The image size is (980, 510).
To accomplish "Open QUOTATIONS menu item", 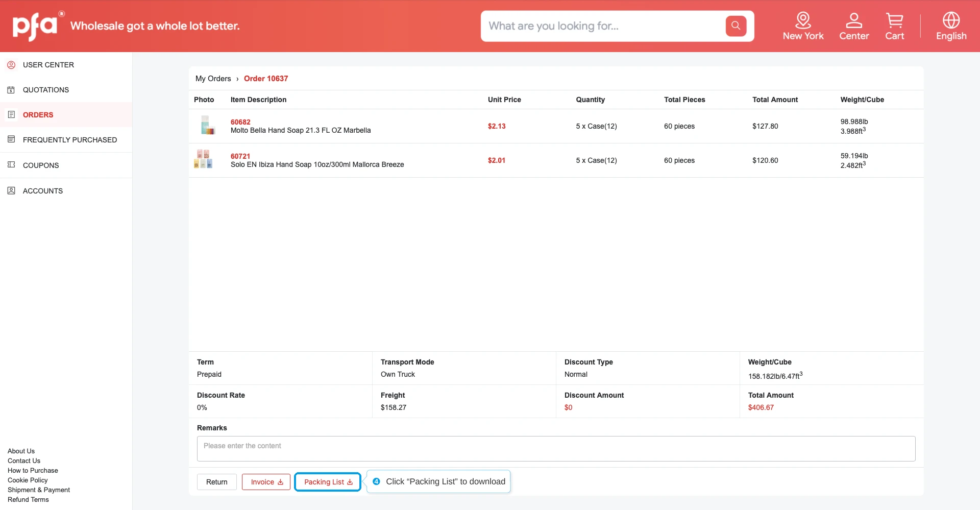I will [x=46, y=90].
